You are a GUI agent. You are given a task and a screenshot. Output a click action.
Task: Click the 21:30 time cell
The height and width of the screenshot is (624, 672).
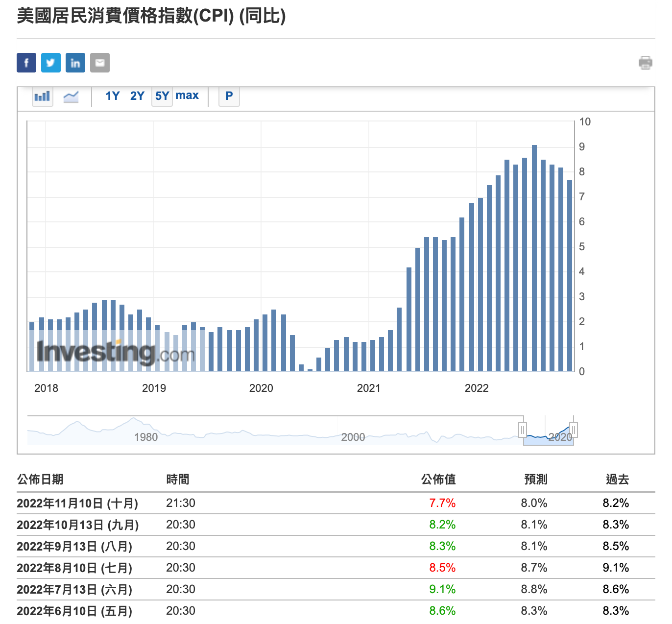[181, 503]
